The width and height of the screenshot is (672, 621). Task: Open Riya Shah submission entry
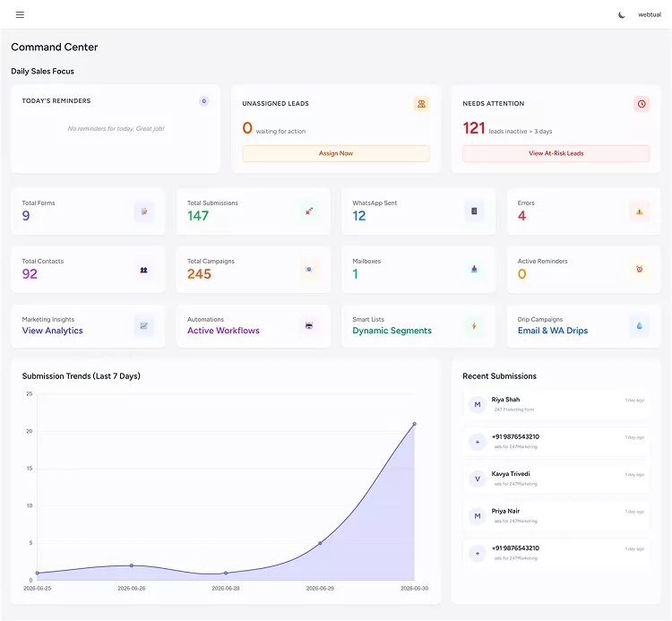point(556,404)
